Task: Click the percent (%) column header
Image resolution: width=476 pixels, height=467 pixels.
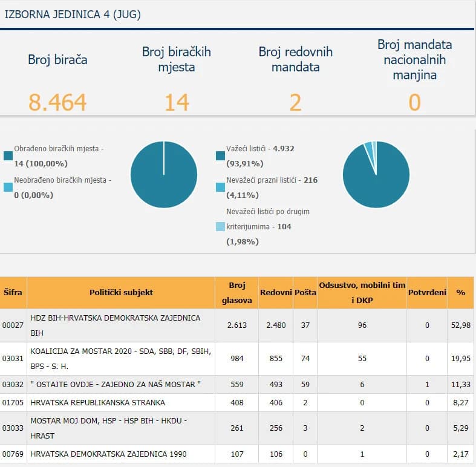Action: click(461, 292)
